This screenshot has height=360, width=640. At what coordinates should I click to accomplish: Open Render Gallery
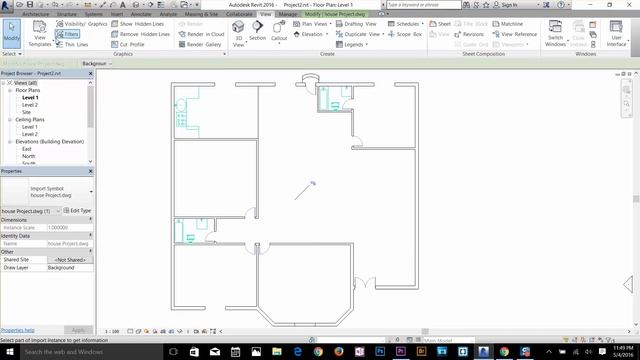200,44
